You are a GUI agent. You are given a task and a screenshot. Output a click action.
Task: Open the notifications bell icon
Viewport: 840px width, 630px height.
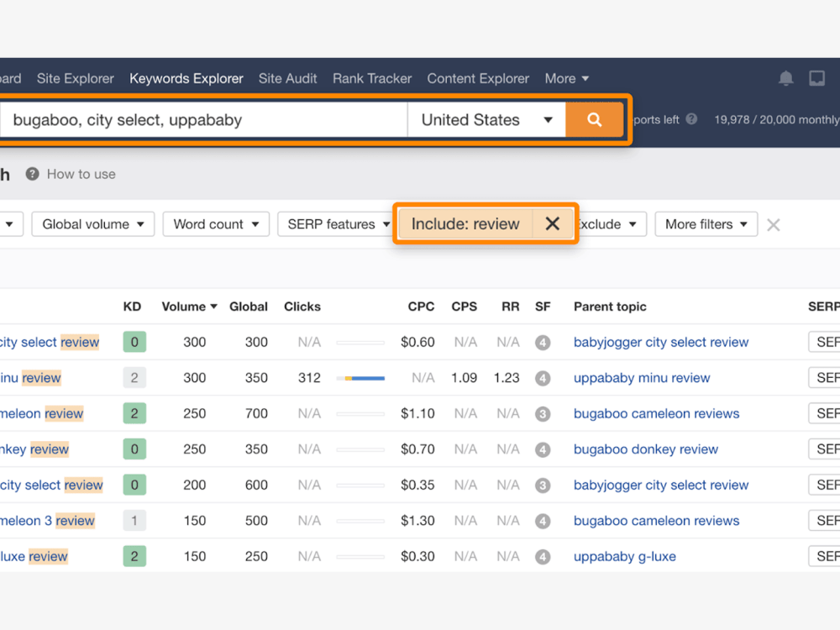pos(785,78)
